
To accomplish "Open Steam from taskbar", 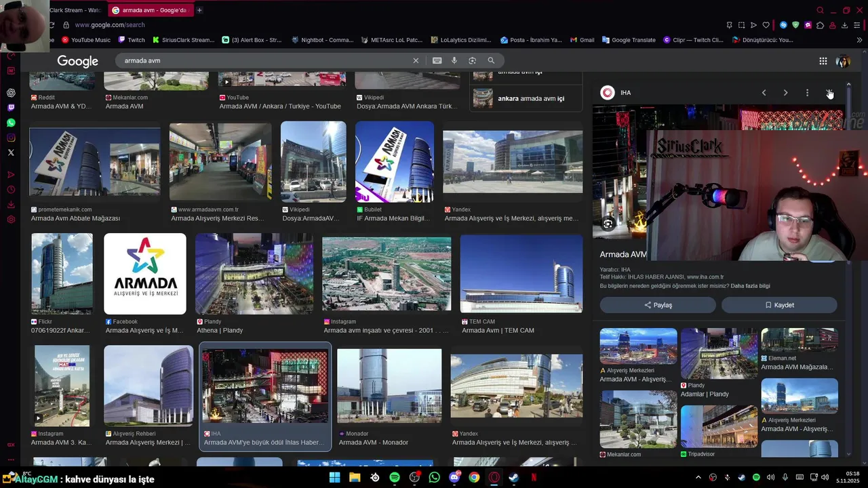I will (x=514, y=477).
